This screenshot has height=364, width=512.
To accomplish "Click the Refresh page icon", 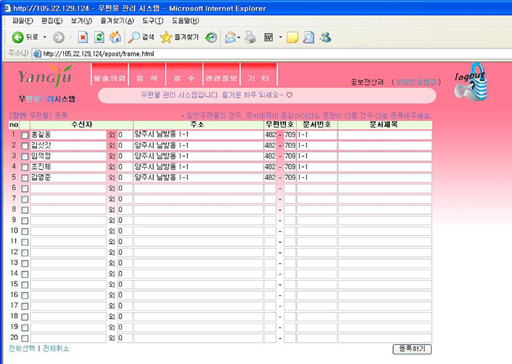I will 99,37.
